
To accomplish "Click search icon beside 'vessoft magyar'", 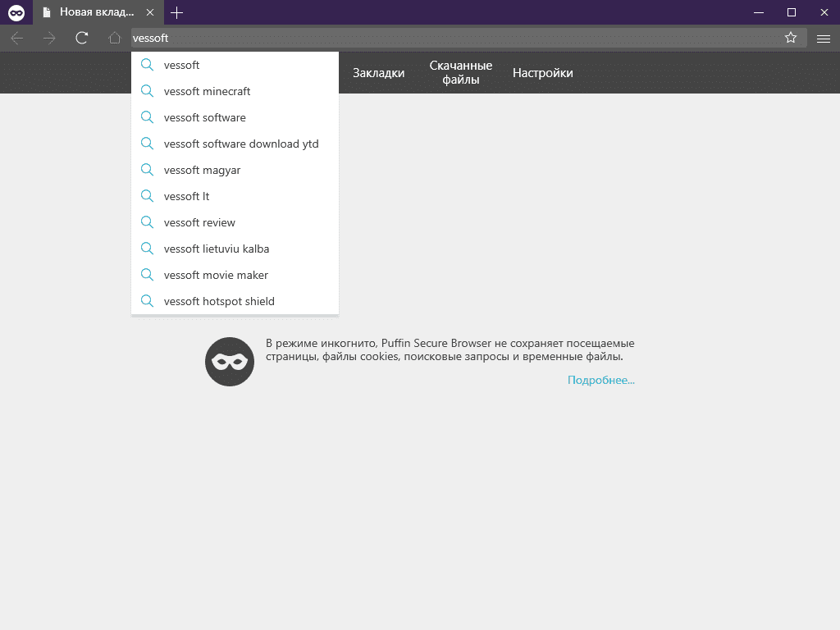I will click(x=147, y=170).
